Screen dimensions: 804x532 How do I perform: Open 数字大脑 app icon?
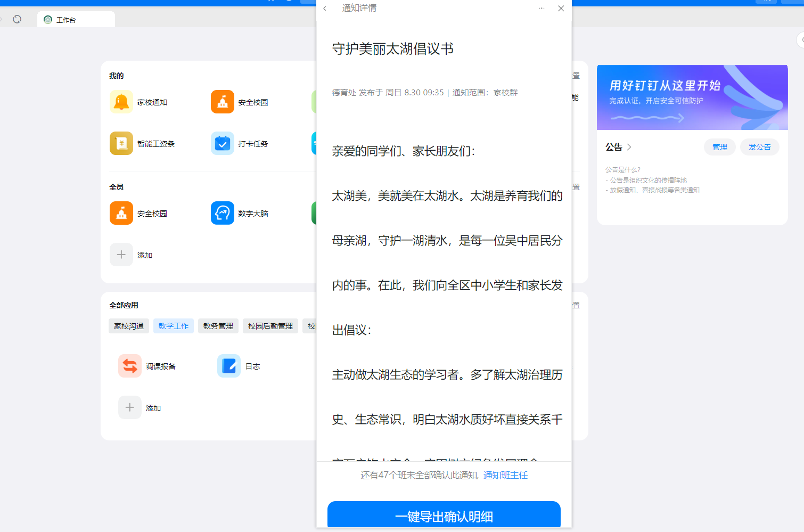(x=222, y=213)
